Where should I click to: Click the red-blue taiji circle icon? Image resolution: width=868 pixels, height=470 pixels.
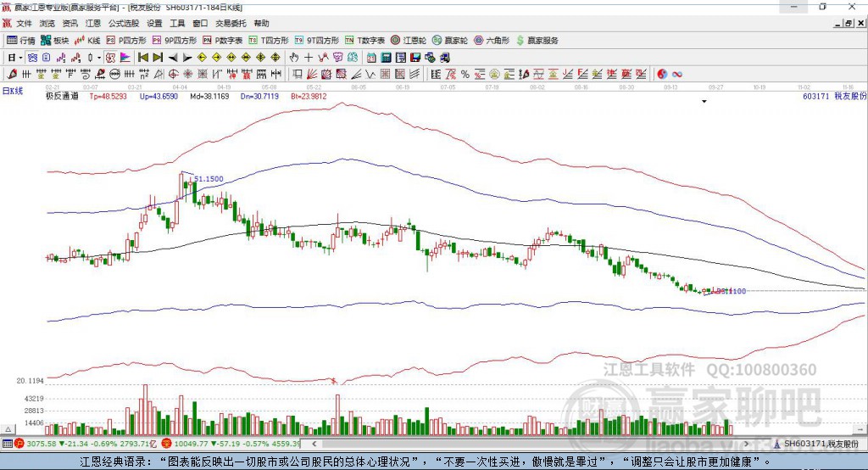[x=662, y=74]
